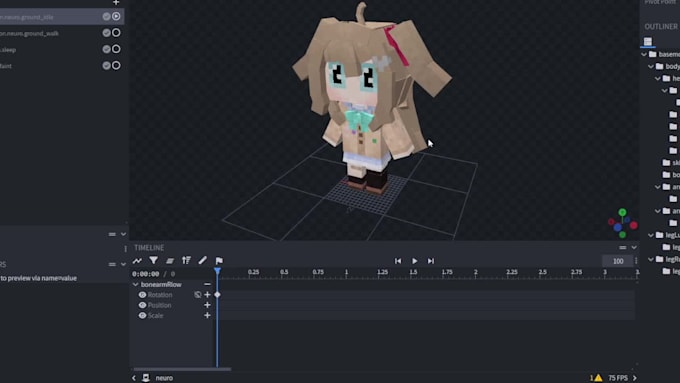680x383 pixels.
Task: Add a new animation with the plus icon
Action: point(116,3)
